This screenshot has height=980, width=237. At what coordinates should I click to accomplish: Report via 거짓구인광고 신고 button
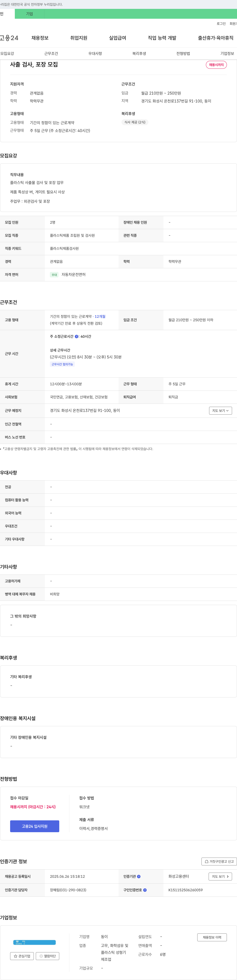(219, 861)
